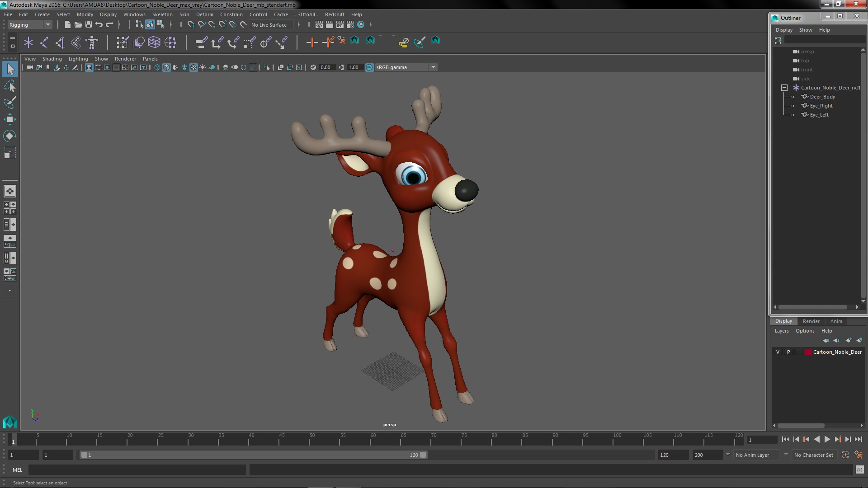The height and width of the screenshot is (488, 868).
Task: Open the Deform menu
Action: click(204, 14)
